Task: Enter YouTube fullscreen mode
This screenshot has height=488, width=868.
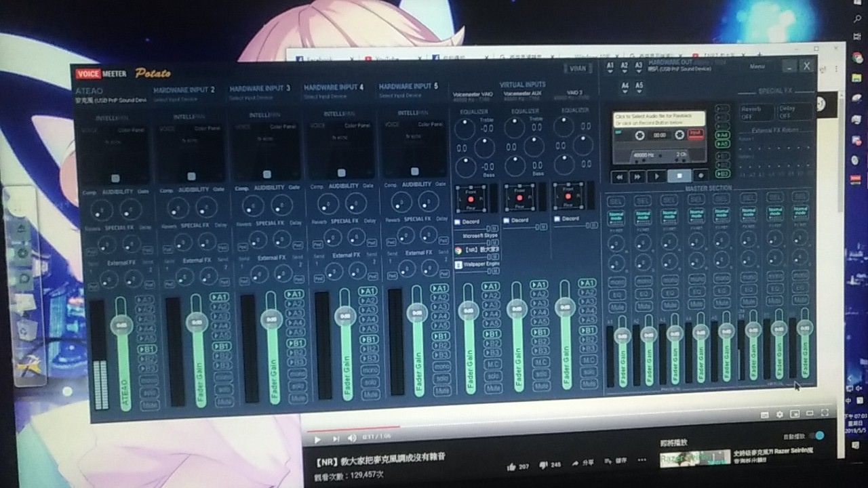Action: pos(825,412)
